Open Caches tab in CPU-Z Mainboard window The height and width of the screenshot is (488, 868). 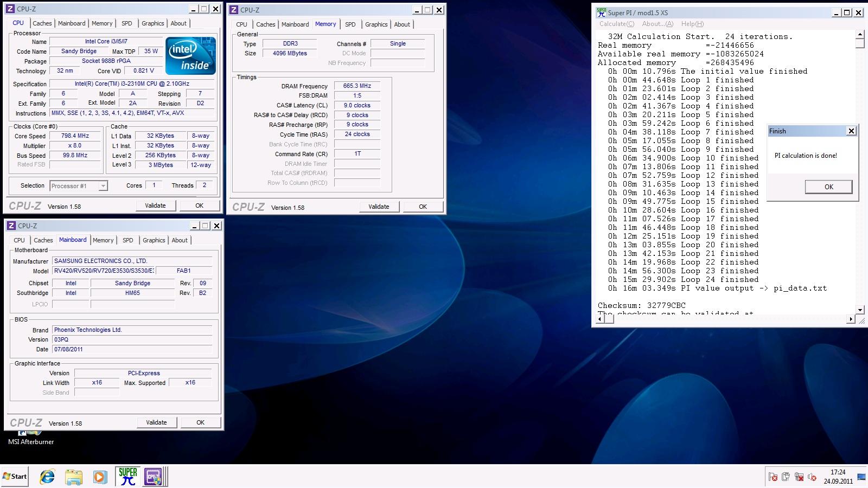point(43,240)
